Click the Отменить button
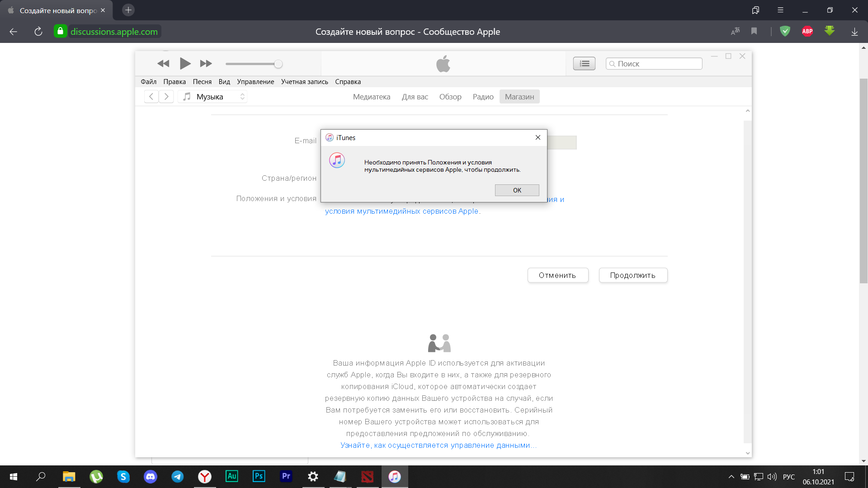Image resolution: width=868 pixels, height=488 pixels. tap(557, 275)
